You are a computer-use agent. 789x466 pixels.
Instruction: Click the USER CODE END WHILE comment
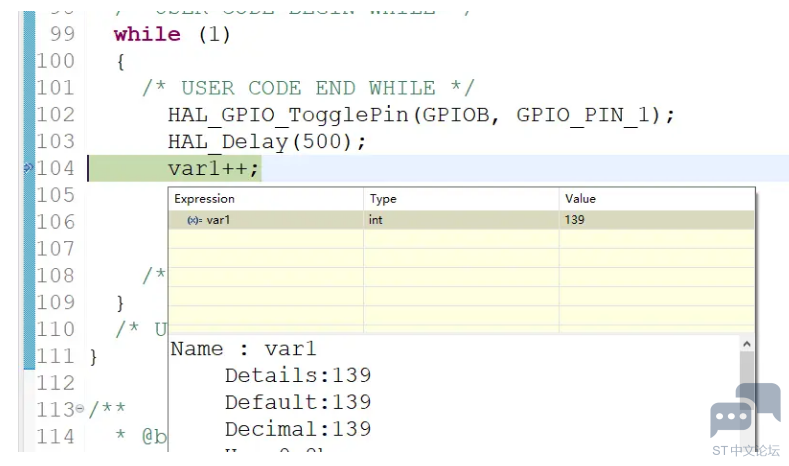308,88
